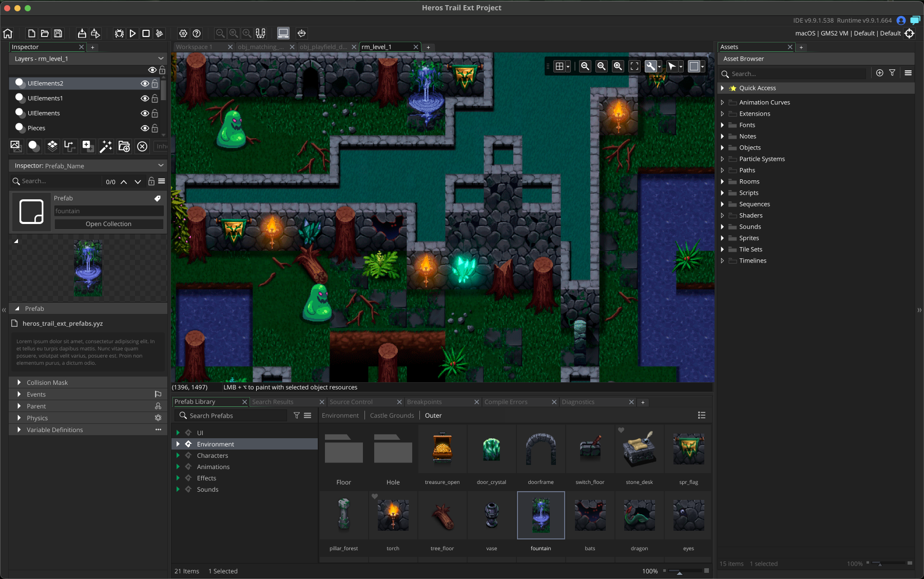Select the dragon prefab thumbnail

tap(639, 515)
